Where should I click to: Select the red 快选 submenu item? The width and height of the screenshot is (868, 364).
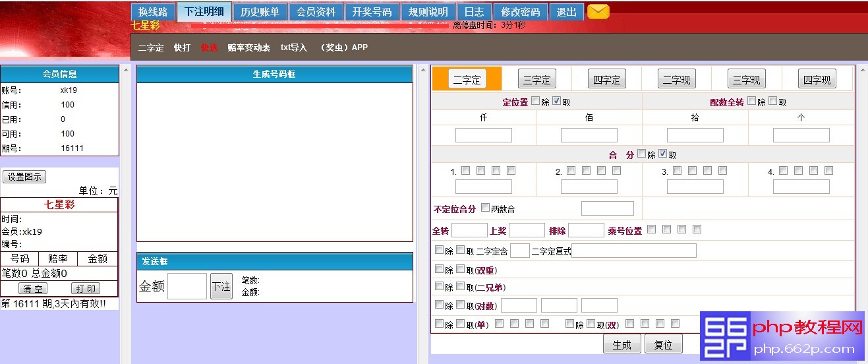point(209,47)
